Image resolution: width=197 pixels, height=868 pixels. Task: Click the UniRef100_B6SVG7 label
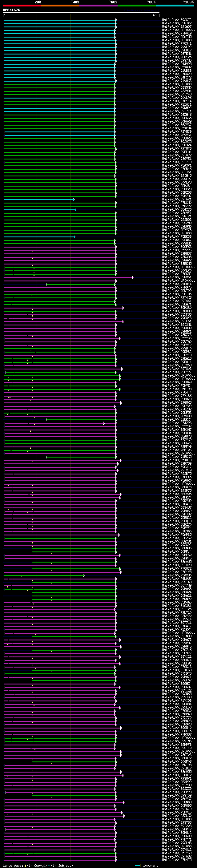177,125
